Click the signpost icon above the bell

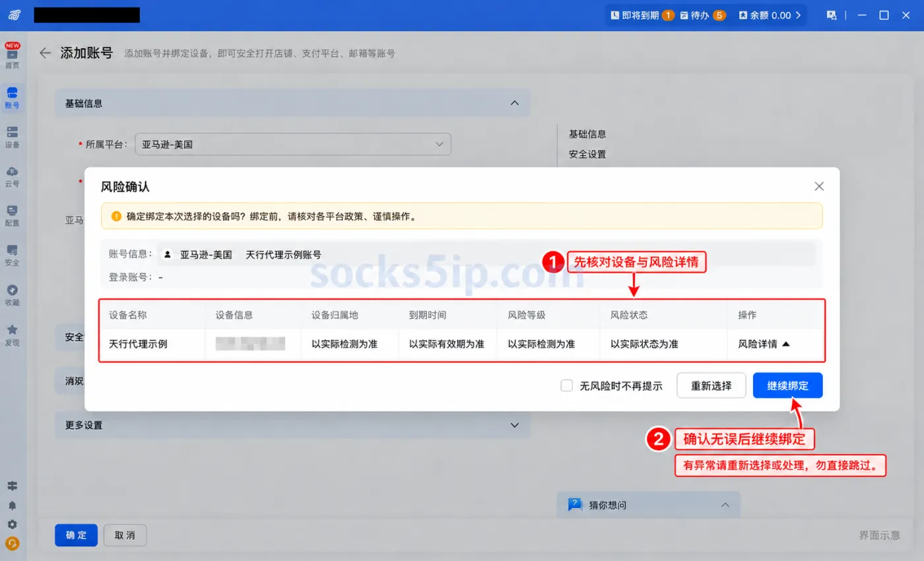(12, 486)
